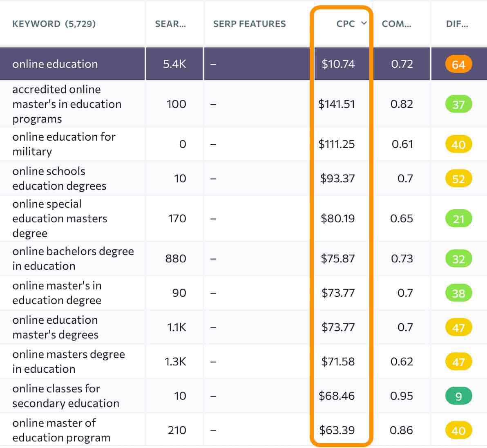Open the keyword 'online education'

coord(55,64)
